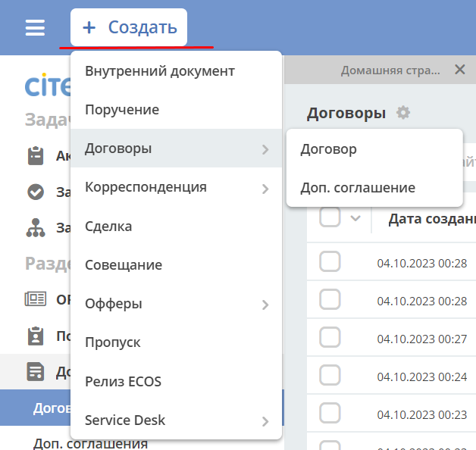This screenshot has width=476, height=450.
Task: Close the Домашняя стра... tab
Action: pyautogui.click(x=460, y=70)
